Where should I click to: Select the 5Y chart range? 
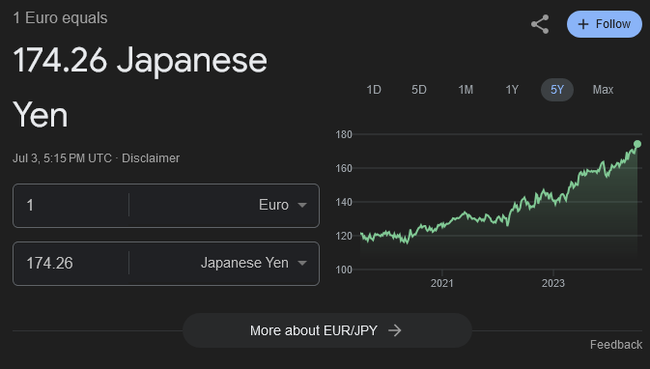point(557,90)
